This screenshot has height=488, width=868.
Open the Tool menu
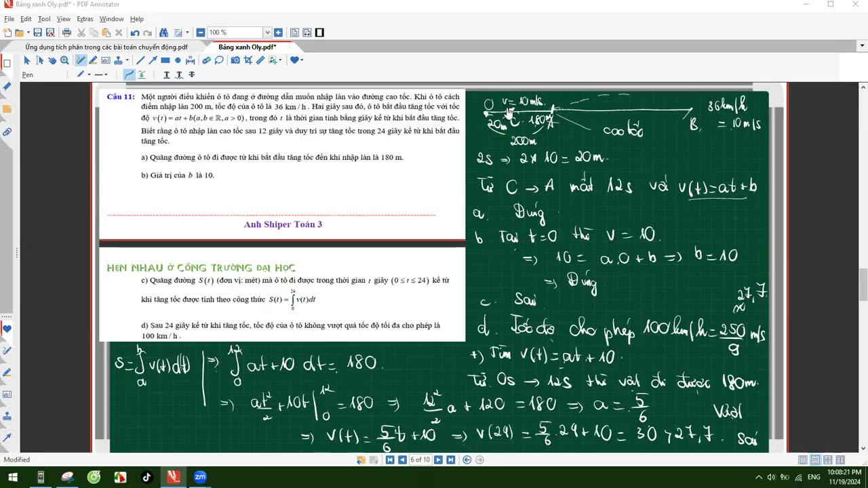pyautogui.click(x=44, y=19)
